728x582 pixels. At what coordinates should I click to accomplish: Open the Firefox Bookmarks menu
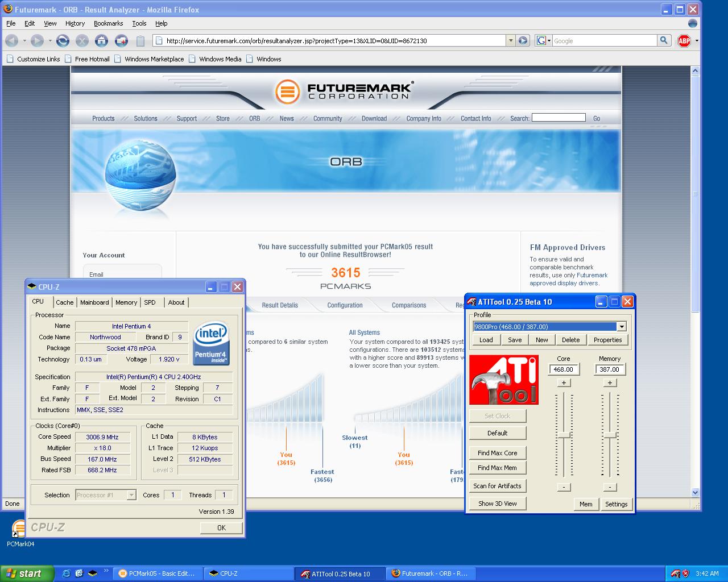click(108, 23)
